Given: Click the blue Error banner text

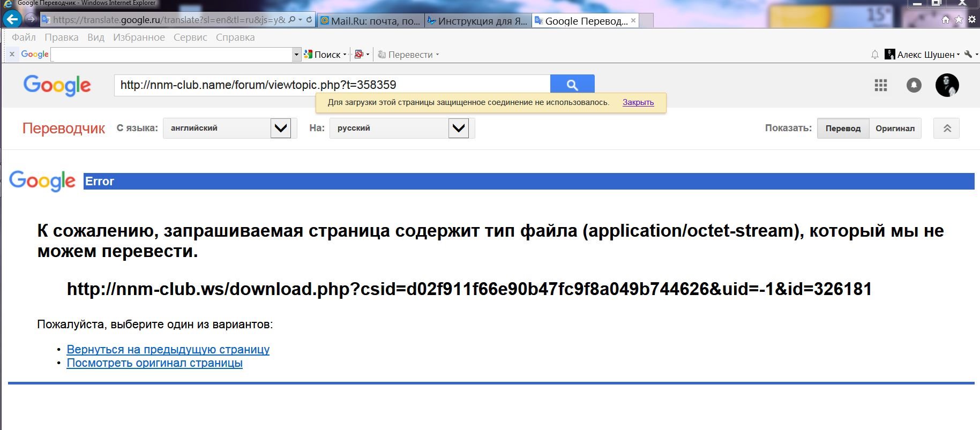Looking at the screenshot, I should 100,181.
